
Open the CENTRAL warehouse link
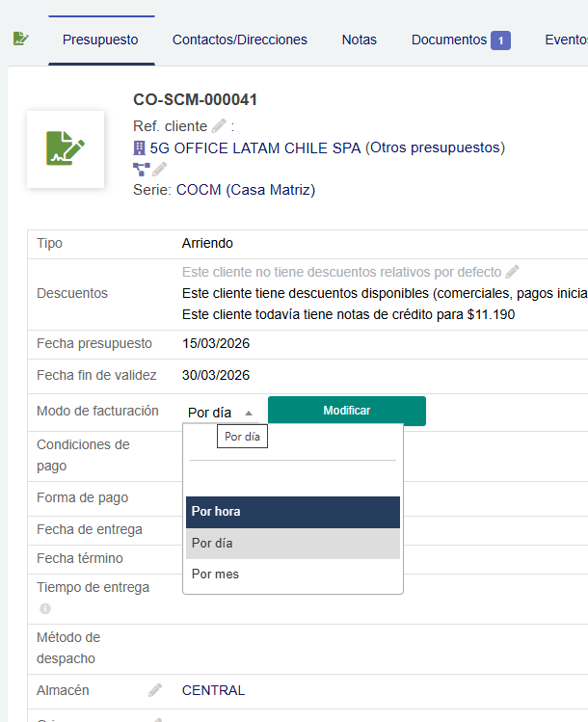(213, 690)
